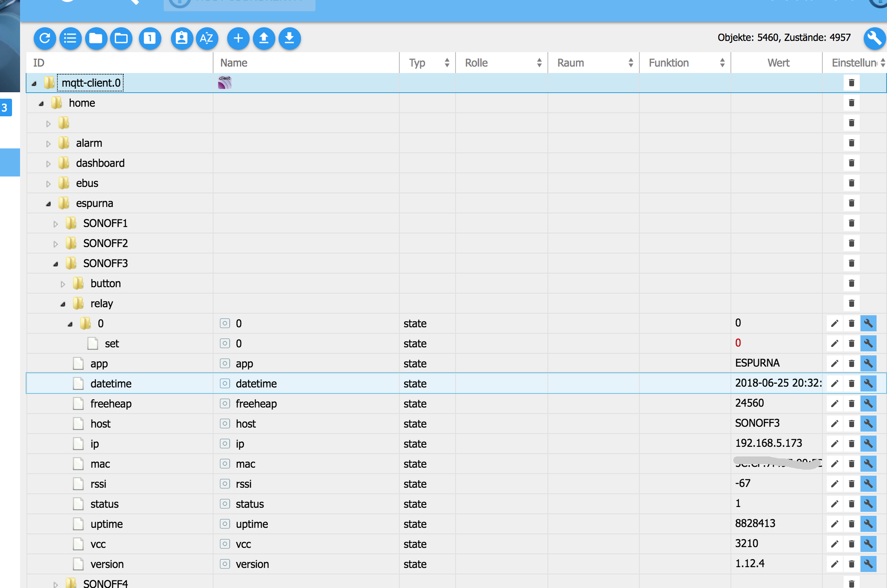Click the refresh objects toolbar button
This screenshot has height=588, width=887.
[45, 39]
